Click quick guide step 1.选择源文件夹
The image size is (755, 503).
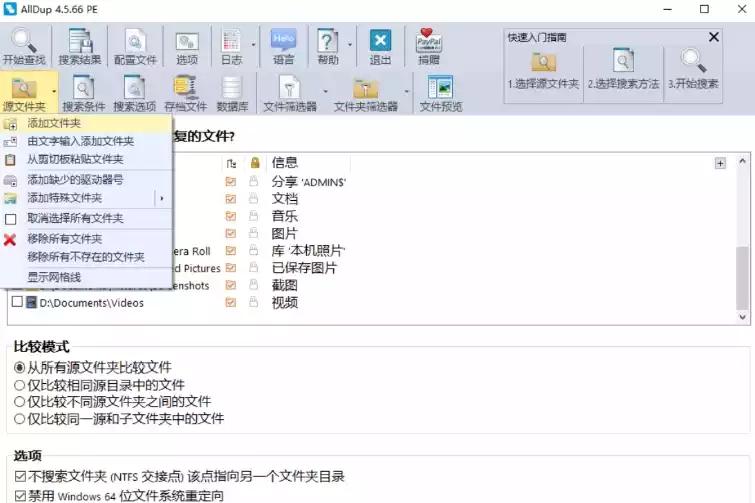pyautogui.click(x=543, y=71)
